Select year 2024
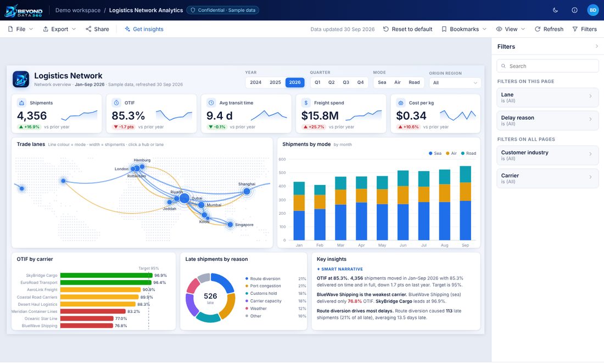The height and width of the screenshot is (364, 604). [x=255, y=82]
